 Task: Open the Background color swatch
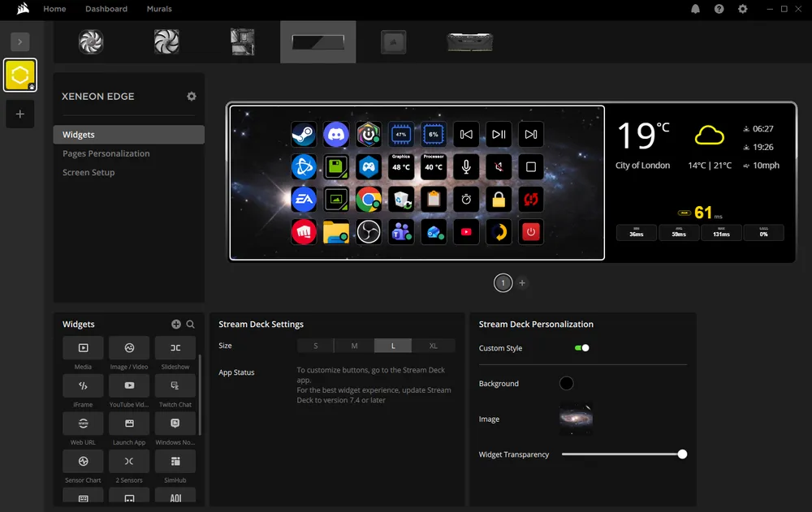[567, 384]
